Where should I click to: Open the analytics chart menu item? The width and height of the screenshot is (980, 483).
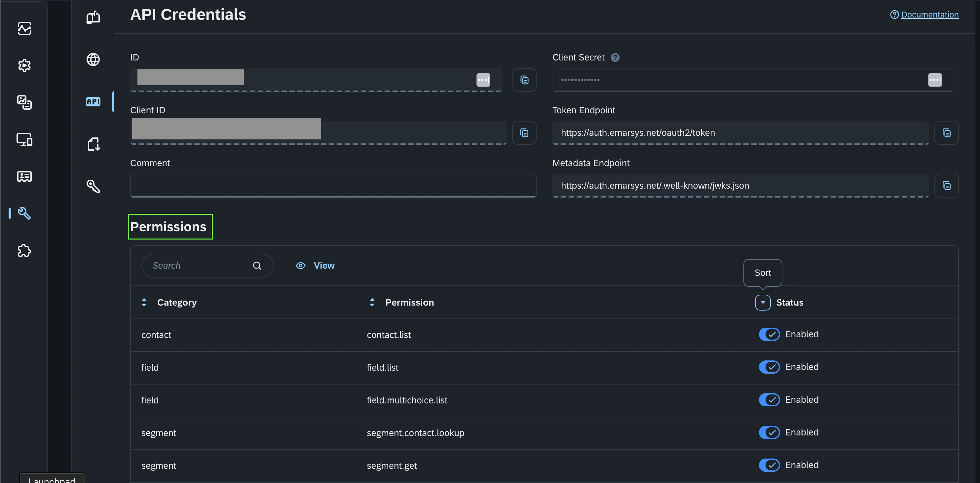(x=24, y=28)
